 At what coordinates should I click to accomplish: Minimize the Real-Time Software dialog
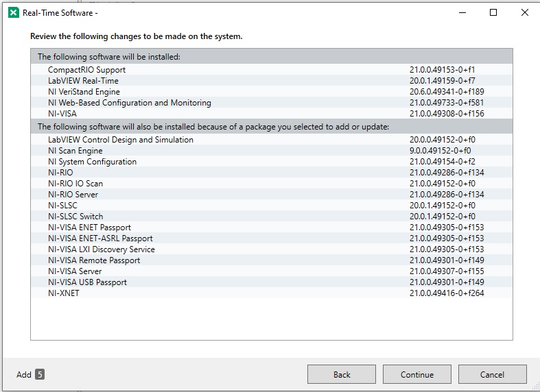pyautogui.click(x=461, y=12)
